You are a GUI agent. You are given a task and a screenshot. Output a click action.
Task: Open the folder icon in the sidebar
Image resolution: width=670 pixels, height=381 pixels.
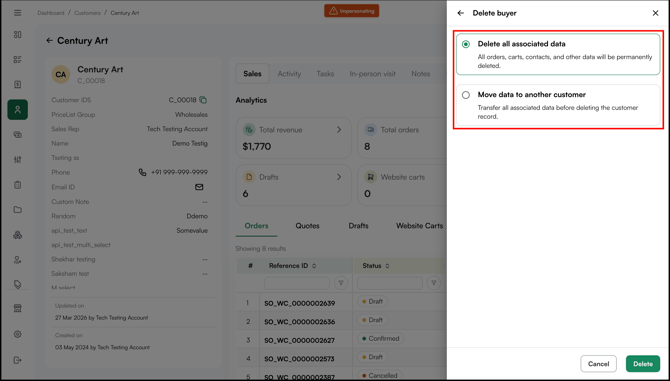coord(18,210)
